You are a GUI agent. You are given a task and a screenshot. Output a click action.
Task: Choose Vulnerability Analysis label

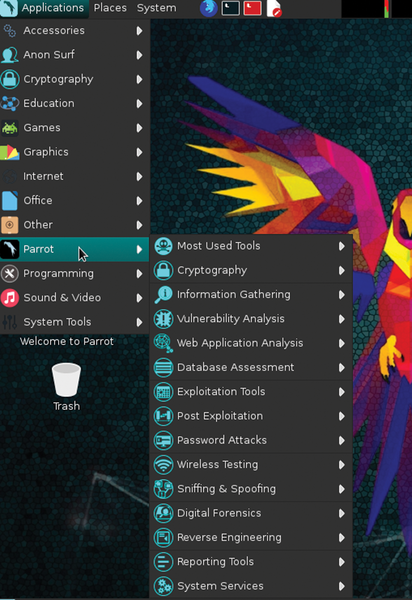(x=231, y=319)
